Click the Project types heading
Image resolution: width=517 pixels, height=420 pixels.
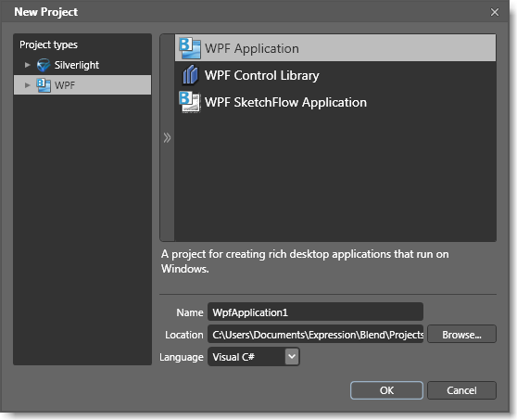(x=48, y=45)
